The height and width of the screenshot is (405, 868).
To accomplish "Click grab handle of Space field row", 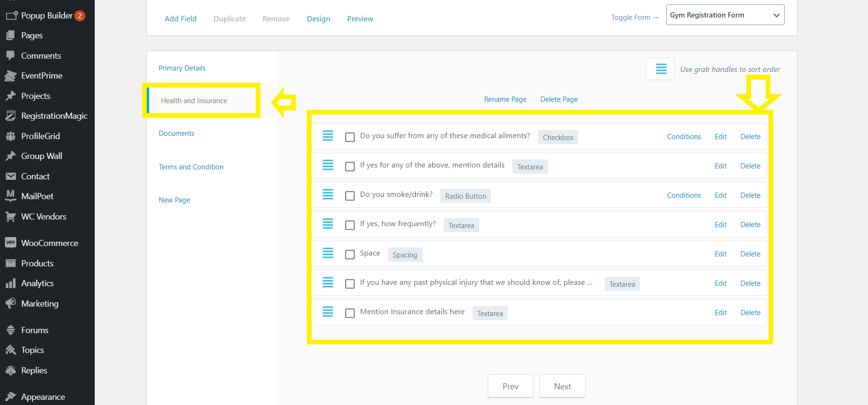I will [328, 253].
